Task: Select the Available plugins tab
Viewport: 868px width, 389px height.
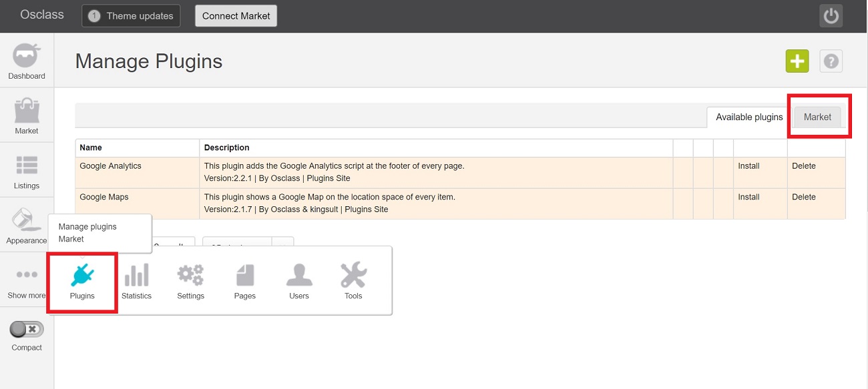Action: pos(748,117)
